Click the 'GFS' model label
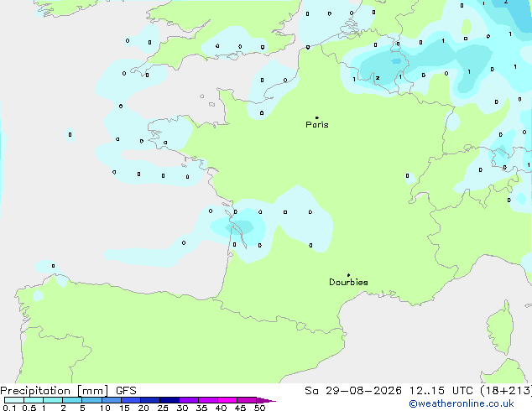Viewport: 532px width, 411px height. [x=126, y=391]
